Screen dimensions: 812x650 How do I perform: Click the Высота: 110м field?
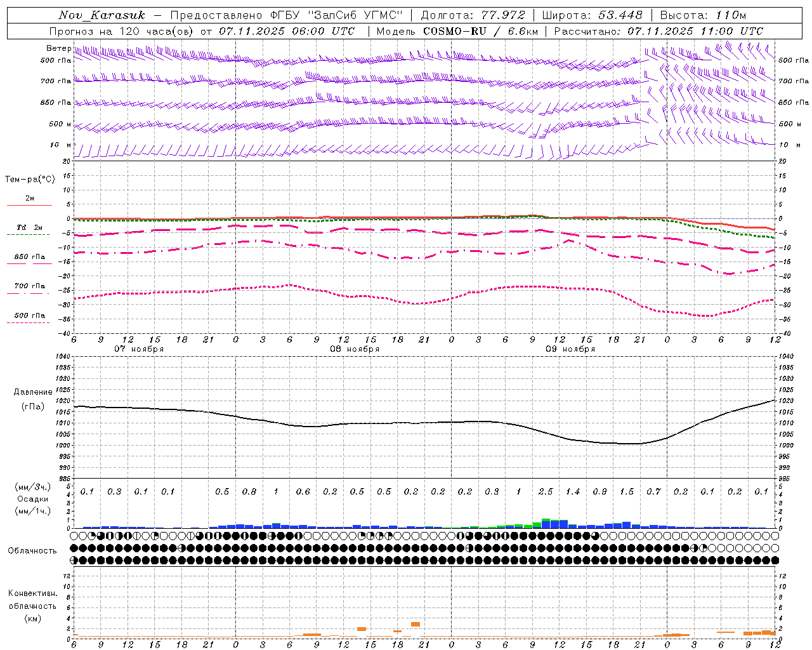[x=703, y=15]
